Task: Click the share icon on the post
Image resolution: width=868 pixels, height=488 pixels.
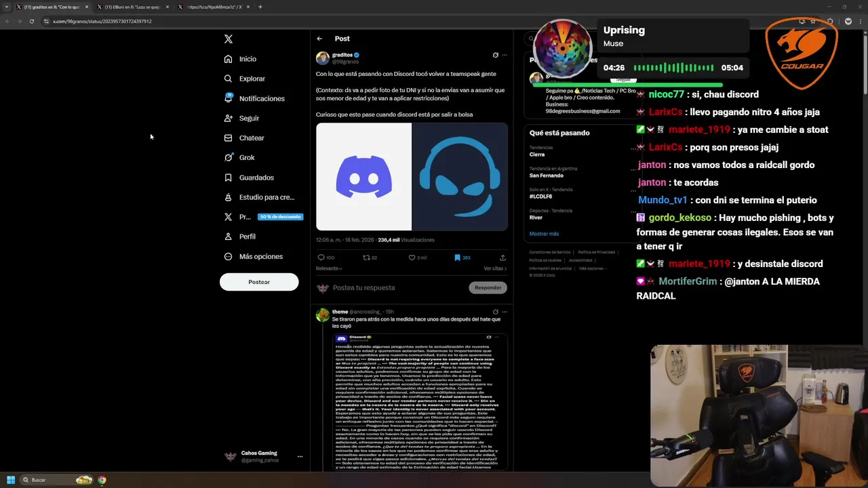Action: pyautogui.click(x=502, y=258)
